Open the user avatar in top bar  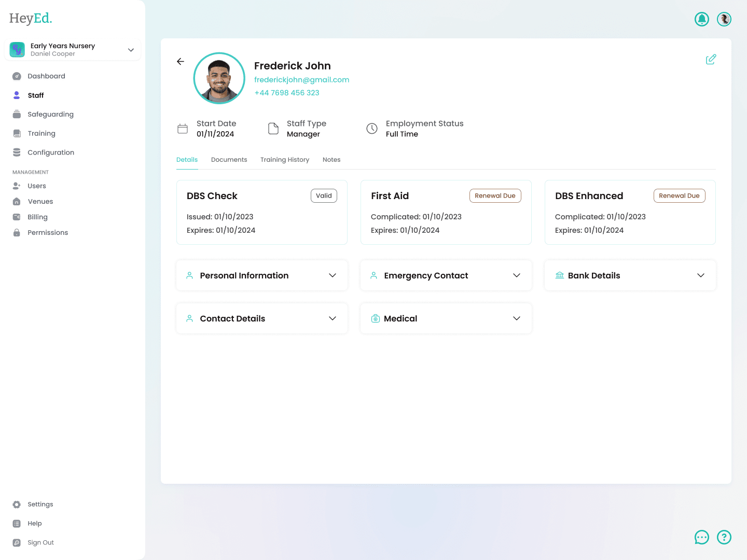(x=724, y=19)
